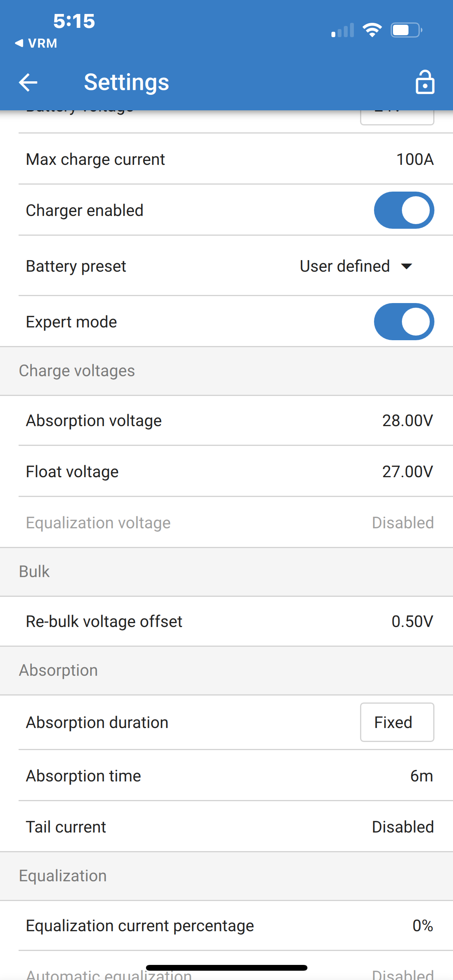
Task: Tap the cellular signal bars icon
Action: click(343, 30)
